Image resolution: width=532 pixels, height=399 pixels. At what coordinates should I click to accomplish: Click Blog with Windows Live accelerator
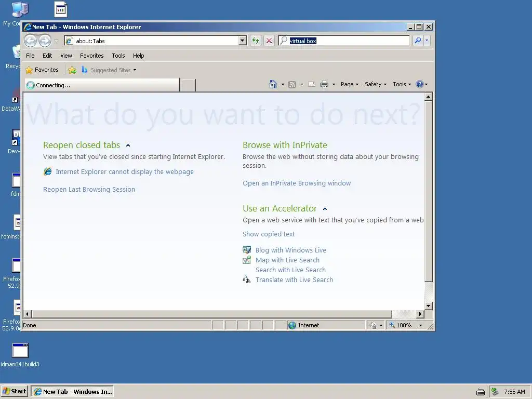click(291, 250)
